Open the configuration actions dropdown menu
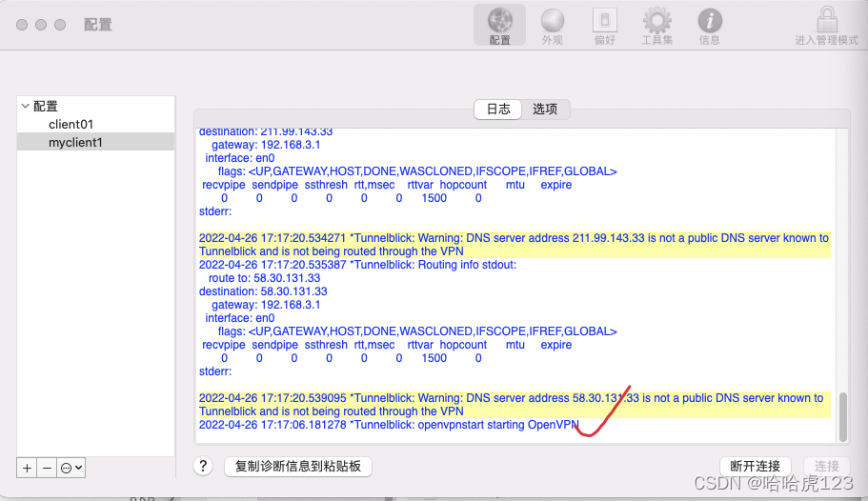Viewport: 868px width, 501px height. (71, 468)
